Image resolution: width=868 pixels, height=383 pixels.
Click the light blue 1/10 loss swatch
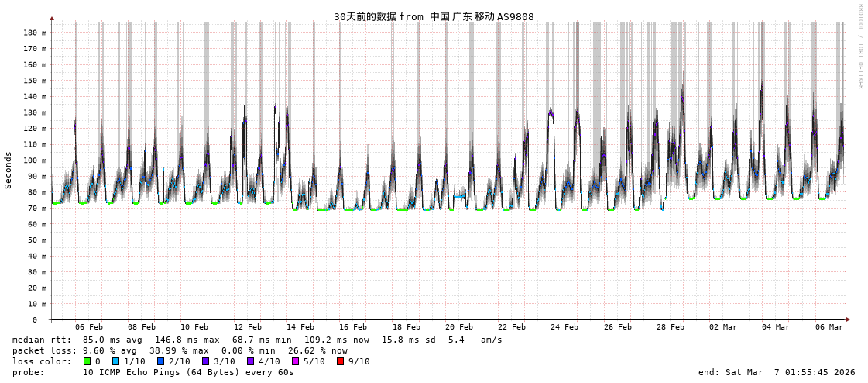point(115,361)
